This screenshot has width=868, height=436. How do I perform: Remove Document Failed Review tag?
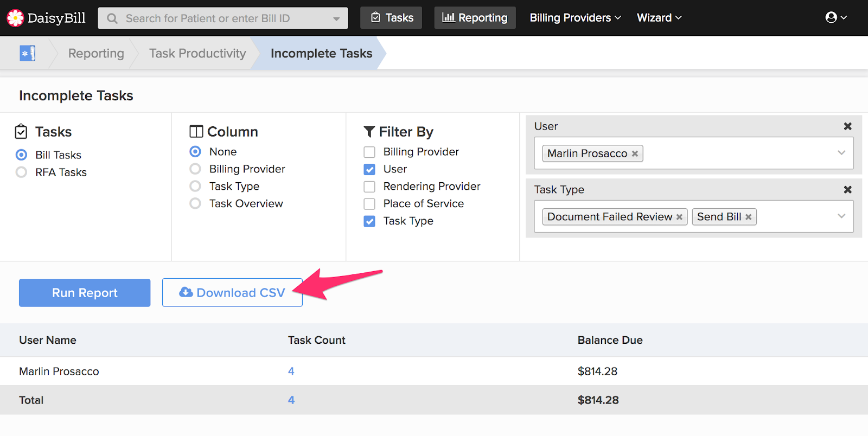679,217
